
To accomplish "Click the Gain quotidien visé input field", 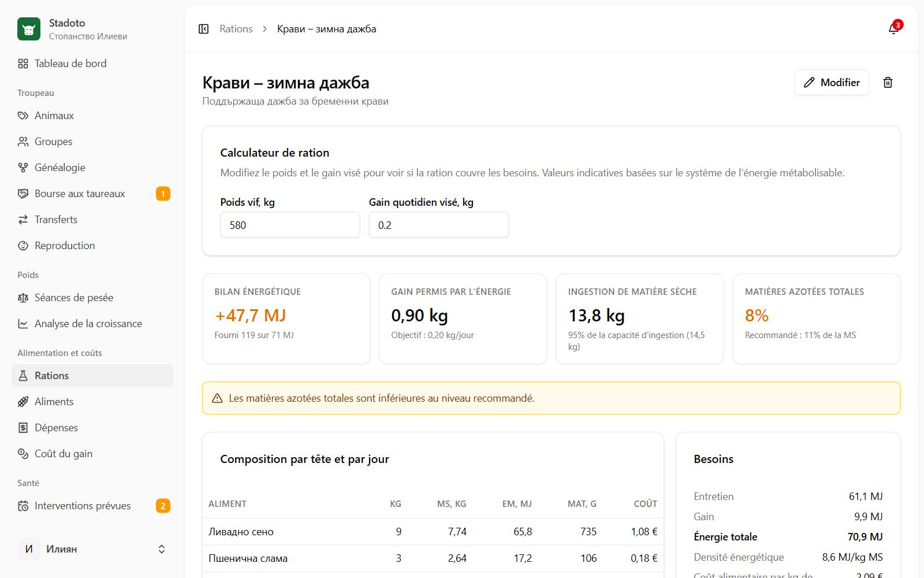I will tap(439, 225).
